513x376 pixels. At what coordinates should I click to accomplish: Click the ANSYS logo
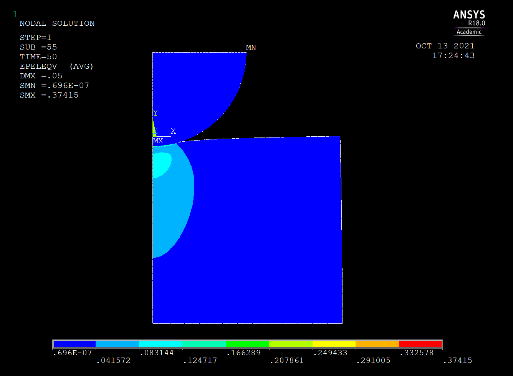(469, 15)
